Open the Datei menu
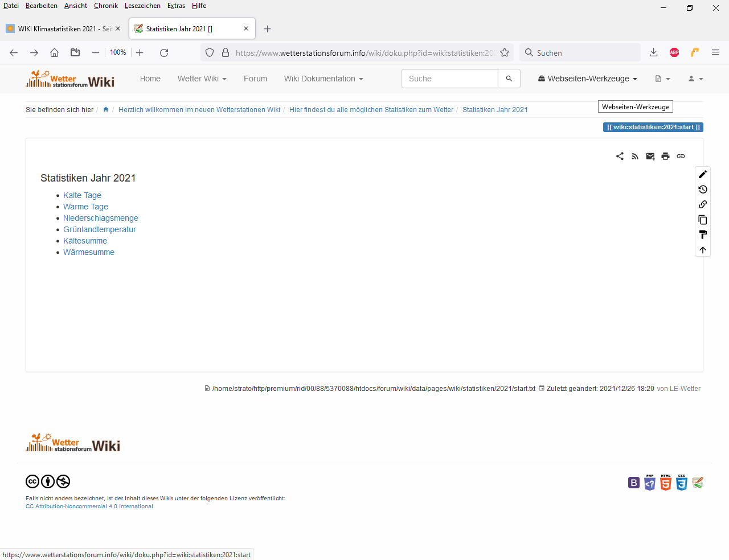Screen dimensions: 729x560 pos(11,6)
